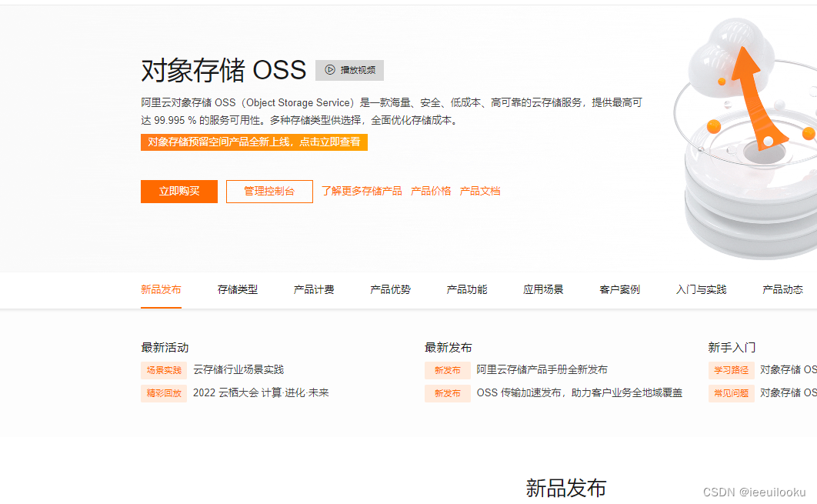Image resolution: width=817 pixels, height=504 pixels.
Task: Click the 立即购买 button
Action: point(178,192)
